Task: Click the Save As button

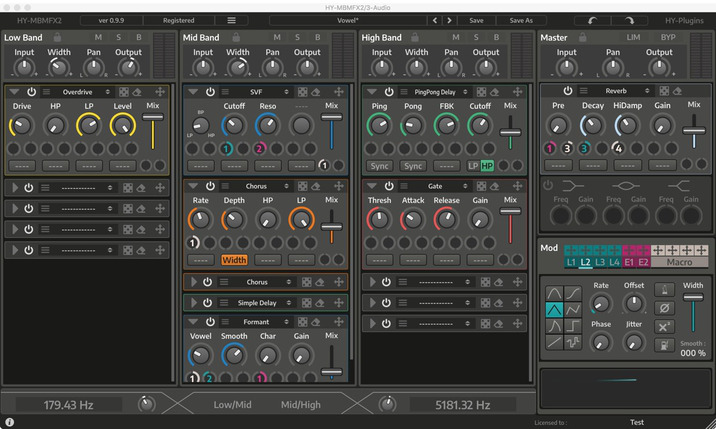Action: point(521,20)
